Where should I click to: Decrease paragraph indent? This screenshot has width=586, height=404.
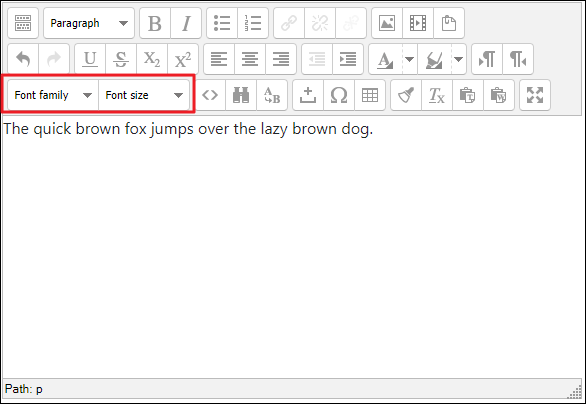click(x=317, y=59)
